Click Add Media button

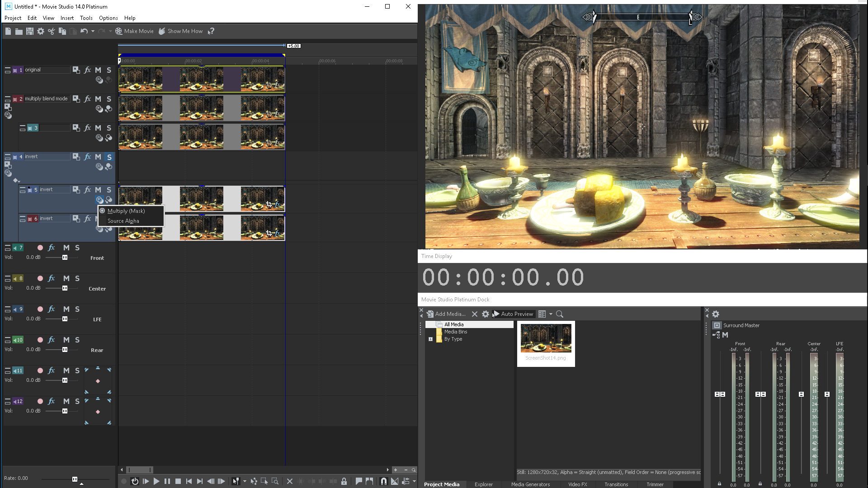tap(446, 314)
